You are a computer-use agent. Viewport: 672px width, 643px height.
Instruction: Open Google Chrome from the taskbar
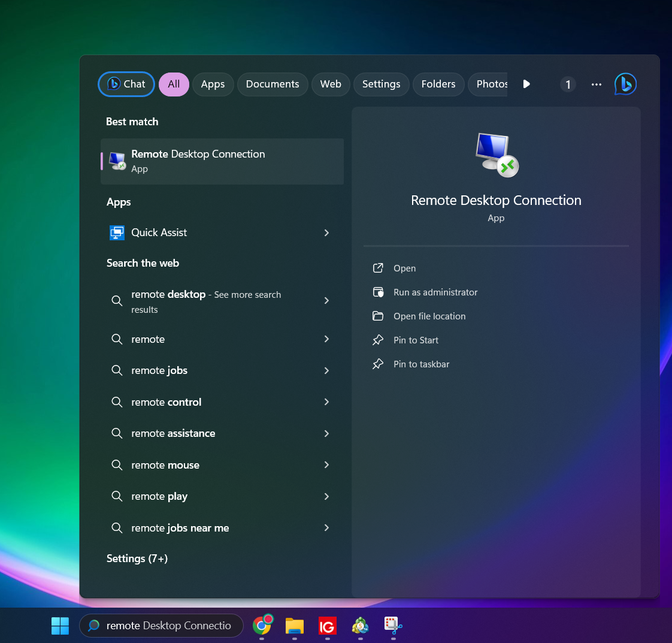(262, 625)
